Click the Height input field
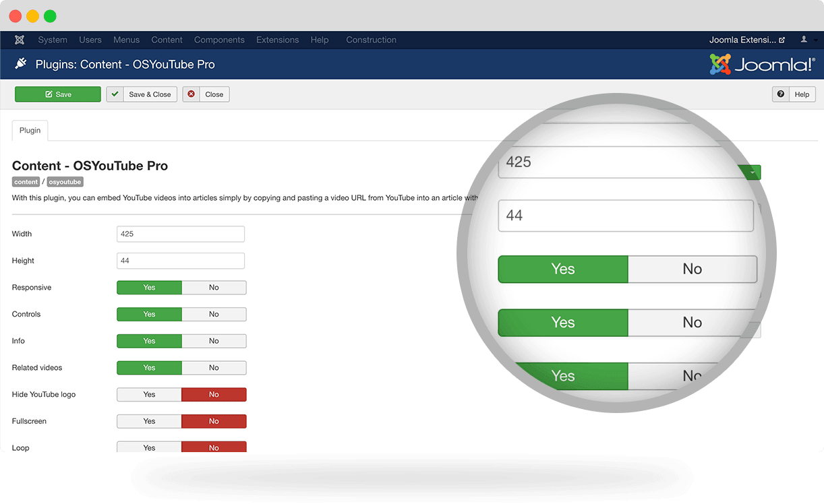824x504 pixels. (181, 261)
